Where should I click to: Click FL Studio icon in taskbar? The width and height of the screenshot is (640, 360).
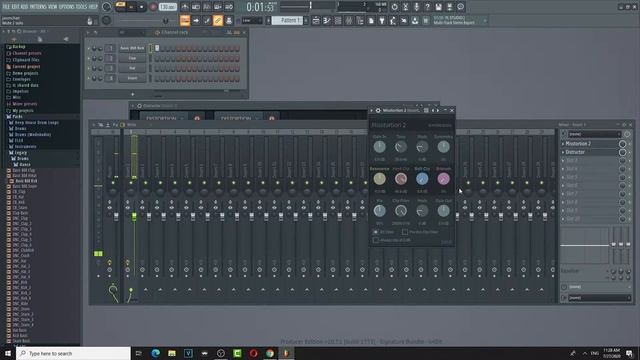pos(286,353)
